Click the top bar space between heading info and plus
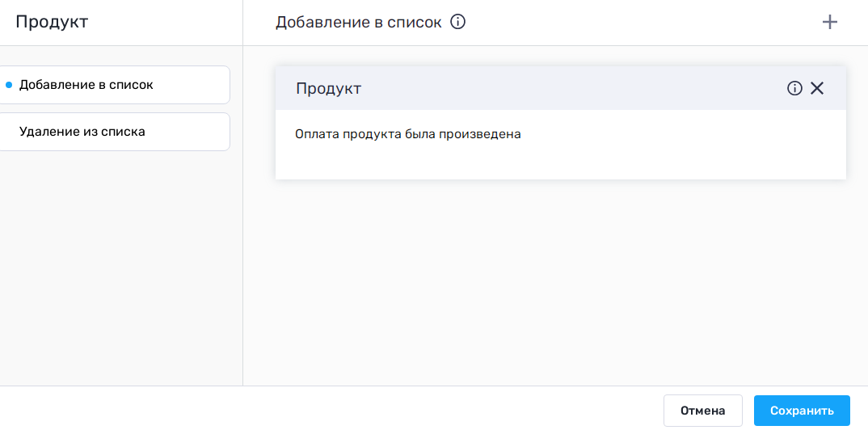This screenshot has height=430, width=868. pos(647,23)
